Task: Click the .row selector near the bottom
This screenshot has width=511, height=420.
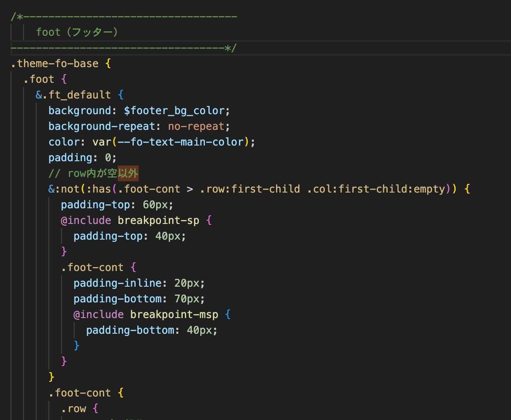Action: click(x=74, y=409)
